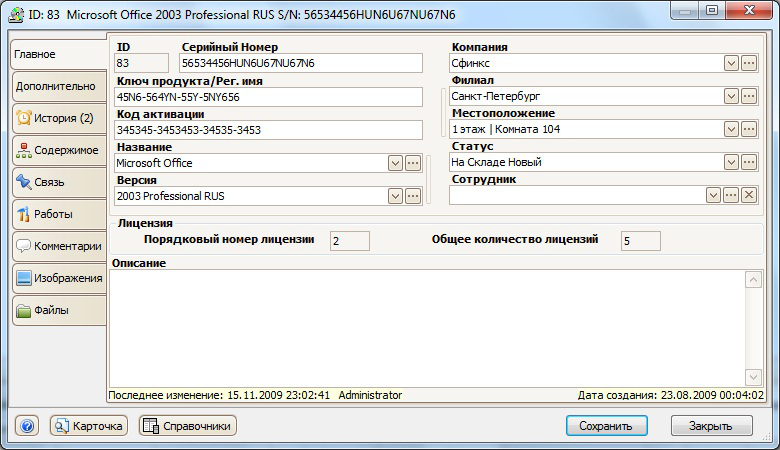Screen dimensions: 780x450
Task: Click the Справочники button
Action: click(187, 426)
